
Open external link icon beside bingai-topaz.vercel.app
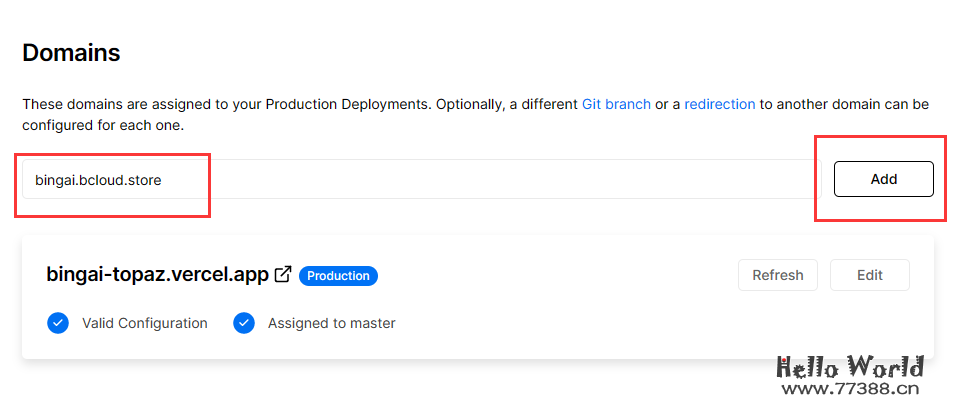click(283, 274)
